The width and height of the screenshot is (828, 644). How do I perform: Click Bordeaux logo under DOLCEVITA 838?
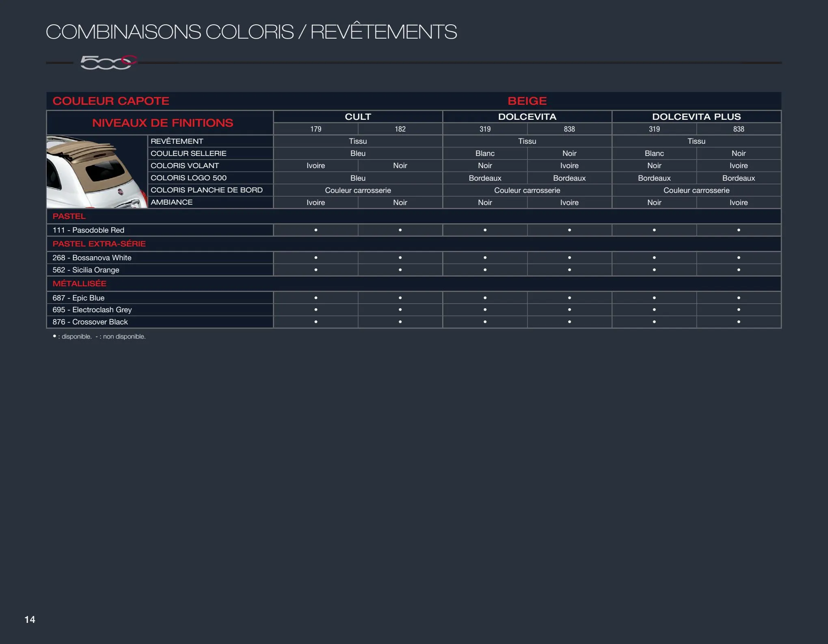click(569, 178)
